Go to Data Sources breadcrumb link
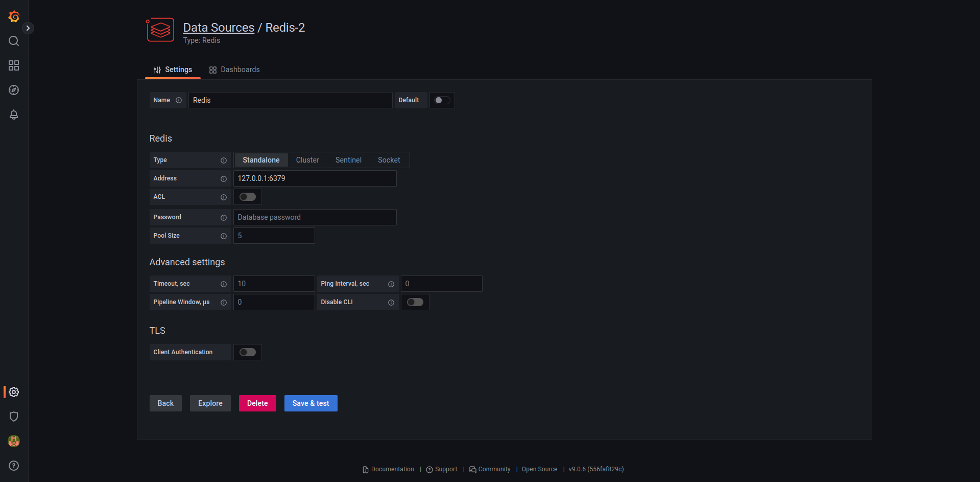The image size is (980, 482). click(x=219, y=28)
